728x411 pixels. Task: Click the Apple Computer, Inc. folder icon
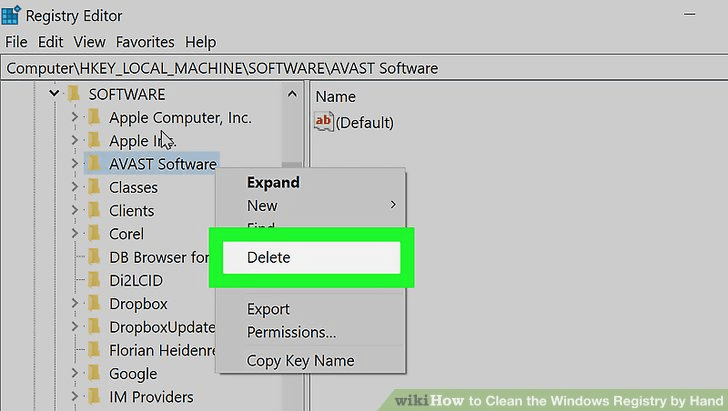pos(94,117)
